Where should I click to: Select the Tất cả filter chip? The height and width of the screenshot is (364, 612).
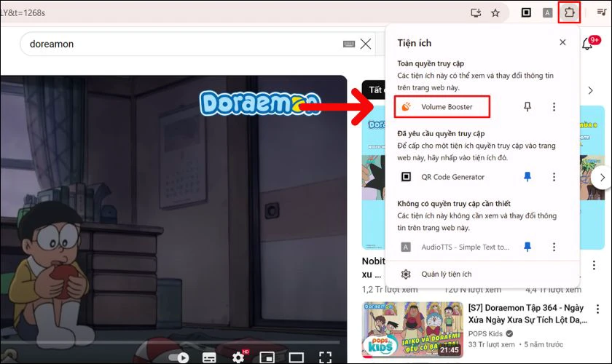[374, 90]
